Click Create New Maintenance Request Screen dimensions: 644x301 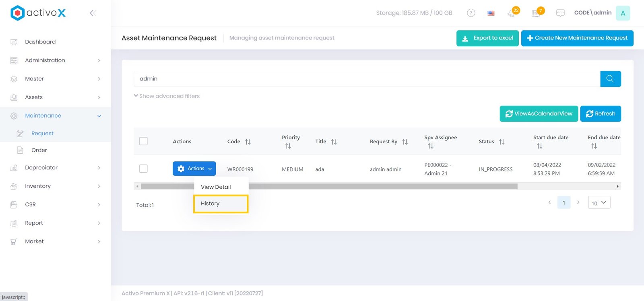(x=577, y=38)
